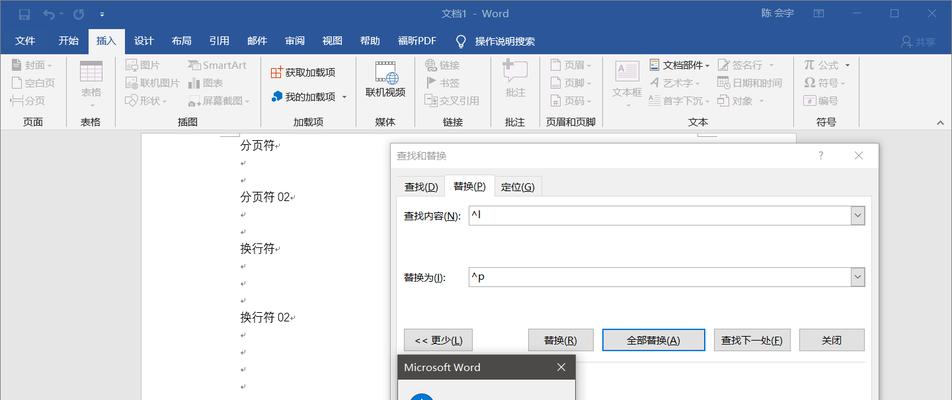
Task: Click the 查找内容 input field
Action: (x=659, y=215)
